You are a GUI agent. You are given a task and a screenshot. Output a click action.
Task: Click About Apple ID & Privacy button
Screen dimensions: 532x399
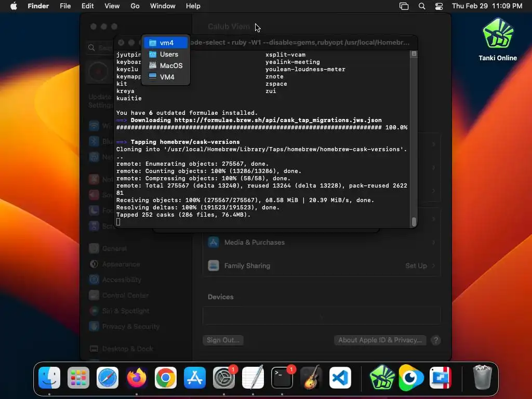tap(380, 340)
